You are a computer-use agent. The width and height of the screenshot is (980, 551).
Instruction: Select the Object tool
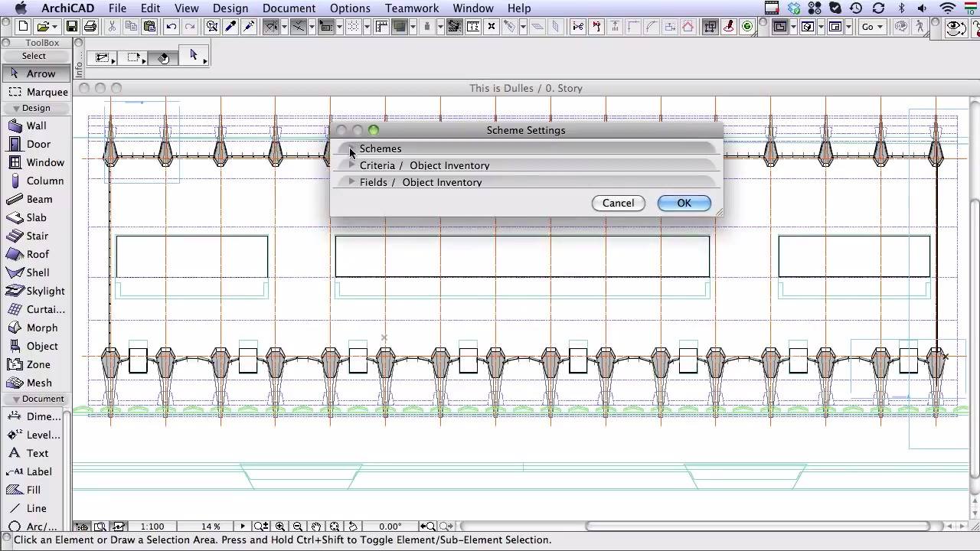click(x=36, y=346)
